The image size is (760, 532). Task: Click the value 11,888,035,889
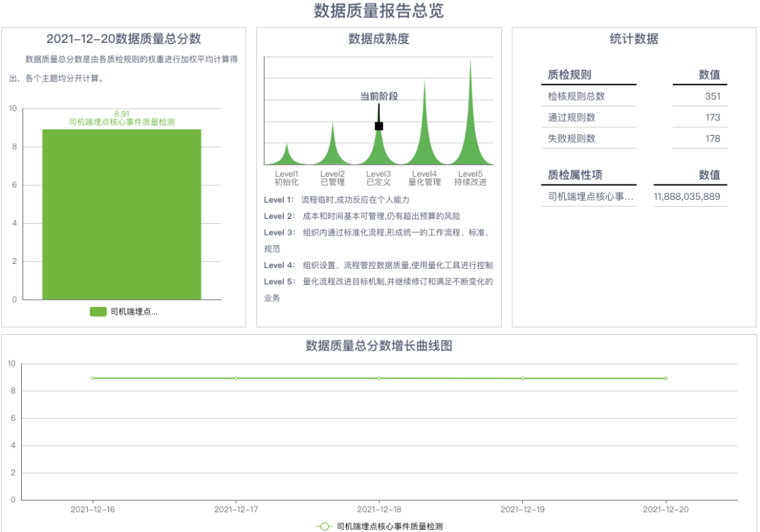(x=687, y=196)
